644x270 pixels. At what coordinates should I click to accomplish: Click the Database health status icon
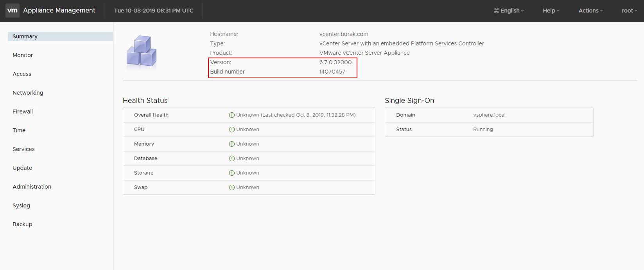[232, 158]
